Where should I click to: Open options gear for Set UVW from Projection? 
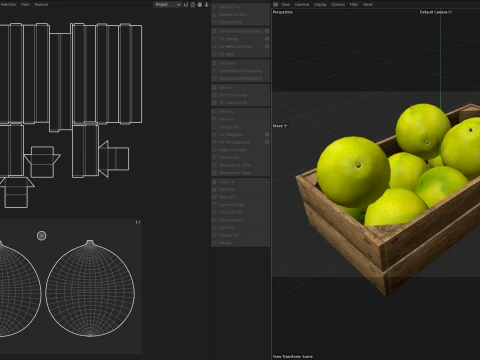click(x=267, y=31)
